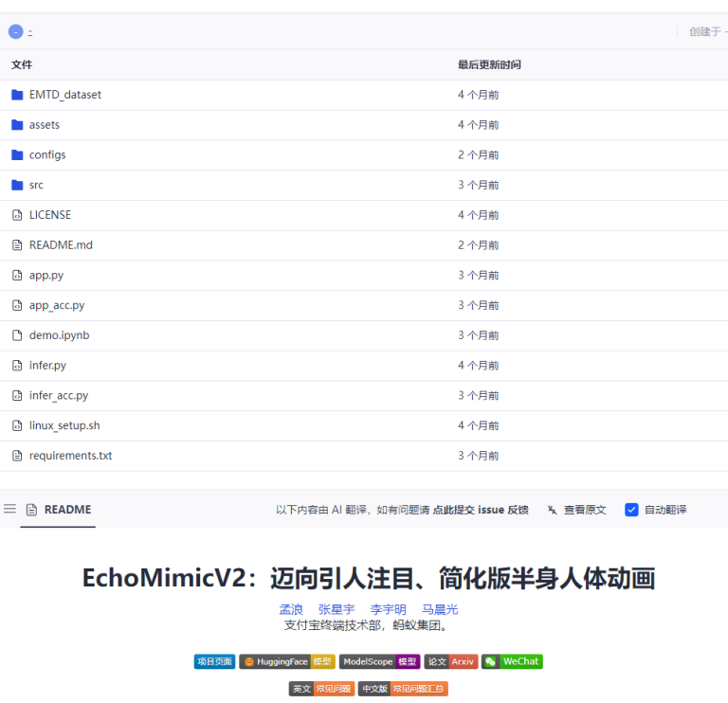
Task: Click the README document icon in tab
Action: [x=31, y=510]
